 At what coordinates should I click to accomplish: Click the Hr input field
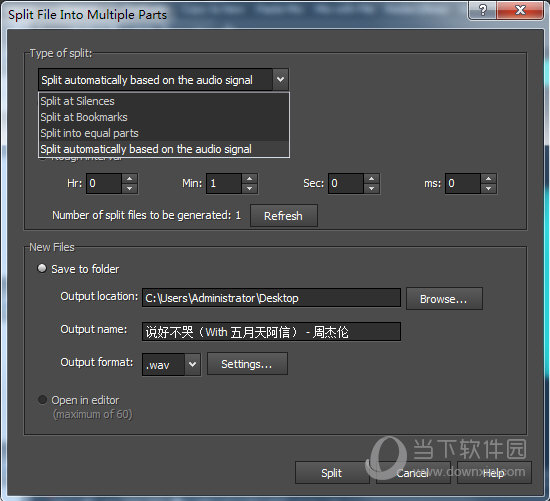[104, 183]
